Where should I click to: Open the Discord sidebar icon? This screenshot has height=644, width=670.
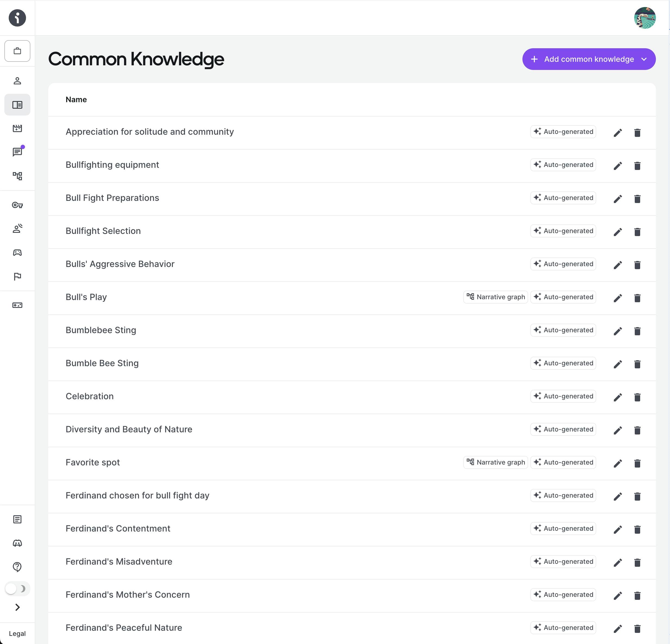pyautogui.click(x=17, y=543)
